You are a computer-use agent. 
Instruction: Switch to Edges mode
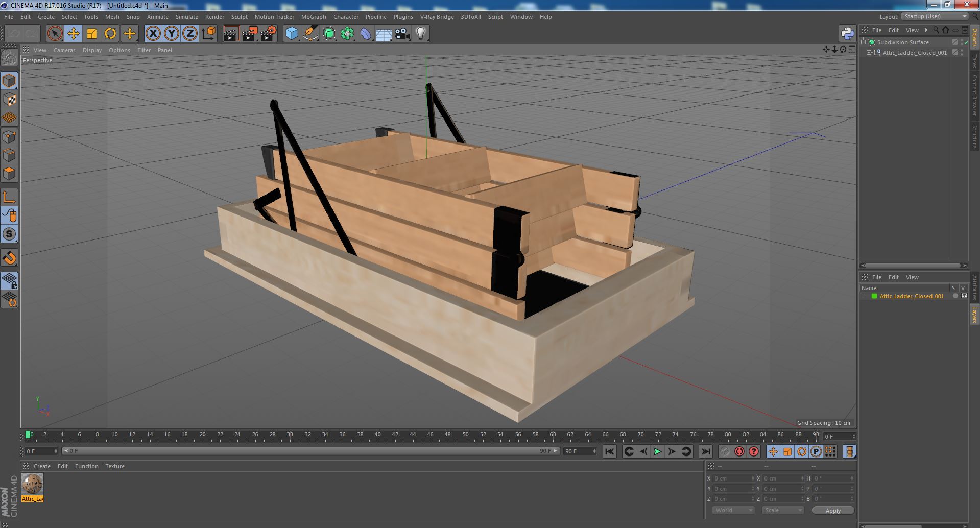9,155
